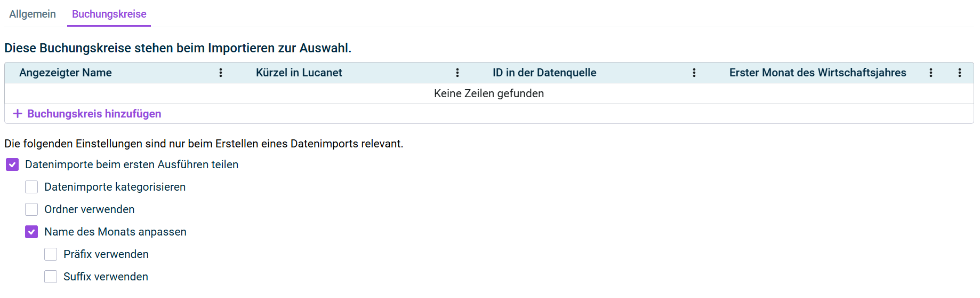This screenshot has height=298, width=980.
Task: Open the Angezeigter Name column menu
Action: tap(221, 73)
